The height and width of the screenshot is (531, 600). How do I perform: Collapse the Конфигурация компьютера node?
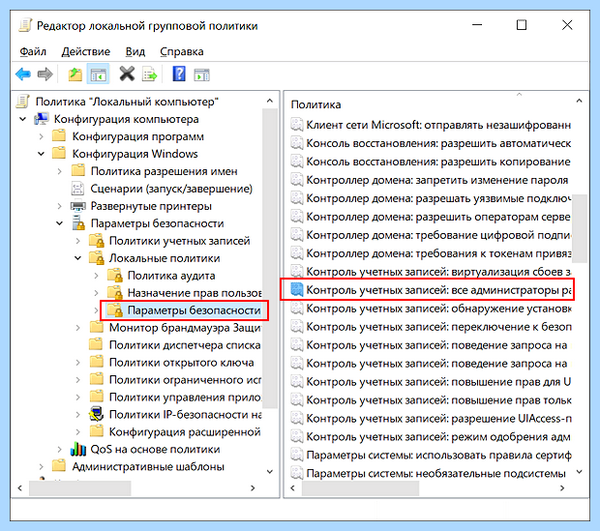coord(23,119)
